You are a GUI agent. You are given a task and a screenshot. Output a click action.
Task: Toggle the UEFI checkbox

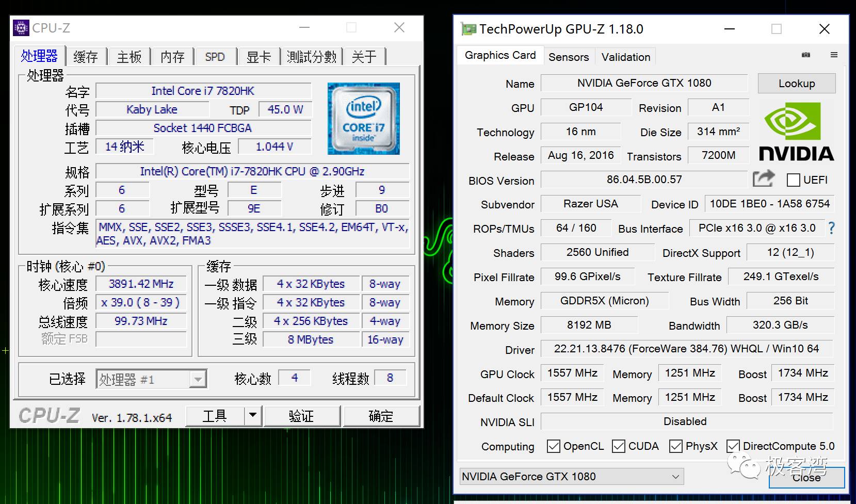793,180
